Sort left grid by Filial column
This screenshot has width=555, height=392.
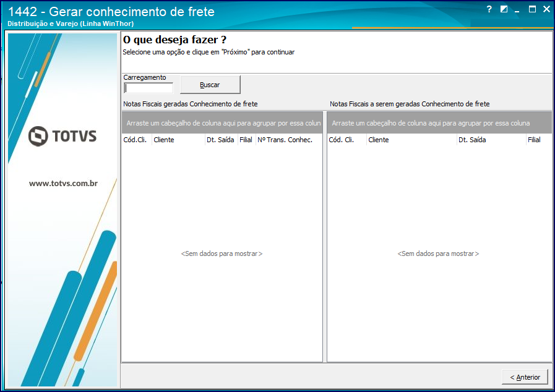(246, 140)
